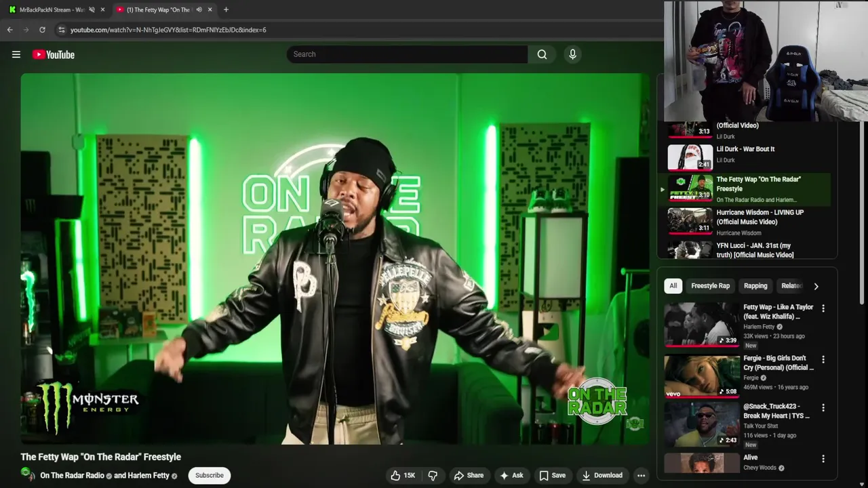Select the Related filter chip

[791, 285]
